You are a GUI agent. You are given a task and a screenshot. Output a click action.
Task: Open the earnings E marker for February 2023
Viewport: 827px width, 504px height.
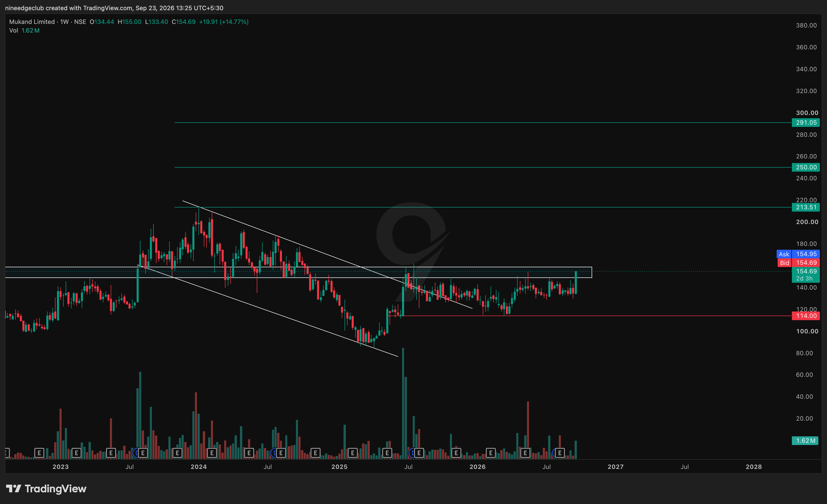point(77,453)
